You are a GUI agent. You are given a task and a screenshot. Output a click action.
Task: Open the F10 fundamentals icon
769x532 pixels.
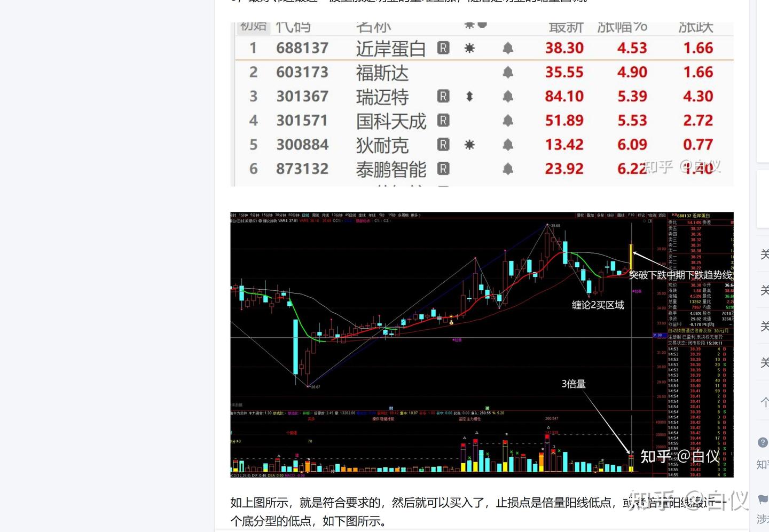(x=631, y=215)
